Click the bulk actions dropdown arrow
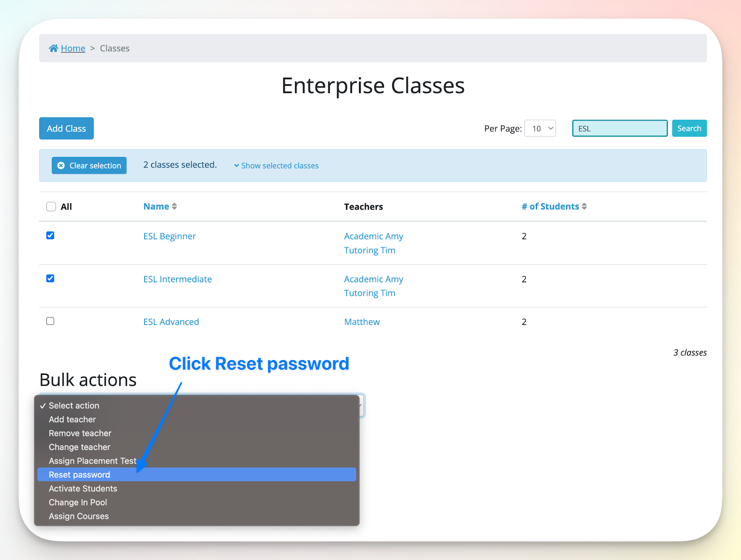The width and height of the screenshot is (741, 560). (360, 405)
